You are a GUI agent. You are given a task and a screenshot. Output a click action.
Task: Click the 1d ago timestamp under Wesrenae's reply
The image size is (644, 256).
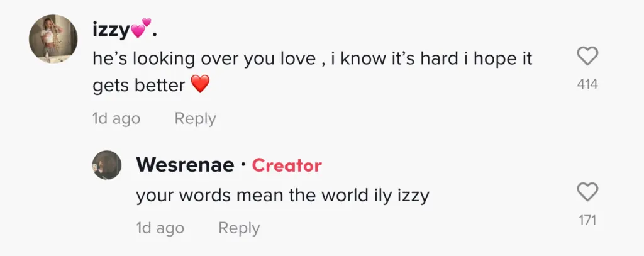coord(160,228)
